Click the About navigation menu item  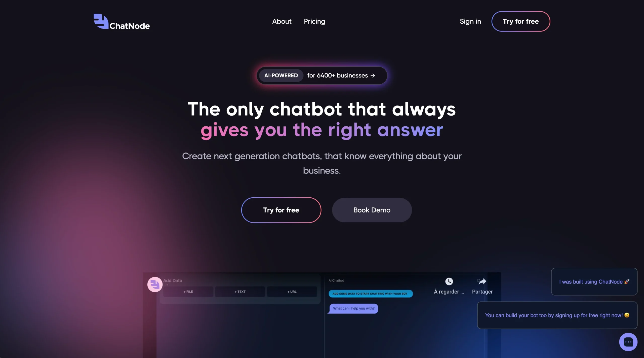point(281,21)
